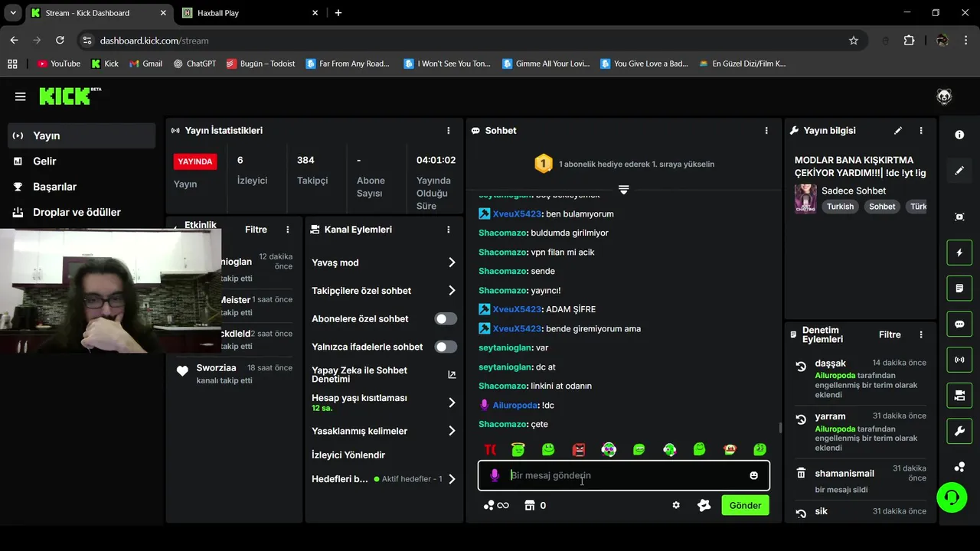Open the Yayın bilgisi panel three-dot menu
Viewport: 980px width, 551px height.
pos(921,131)
